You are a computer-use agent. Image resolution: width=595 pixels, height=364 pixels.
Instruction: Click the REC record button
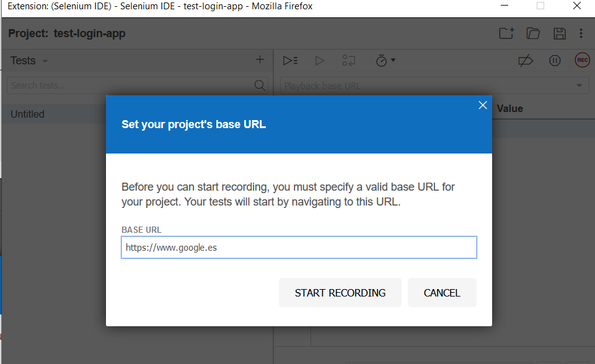coord(582,60)
